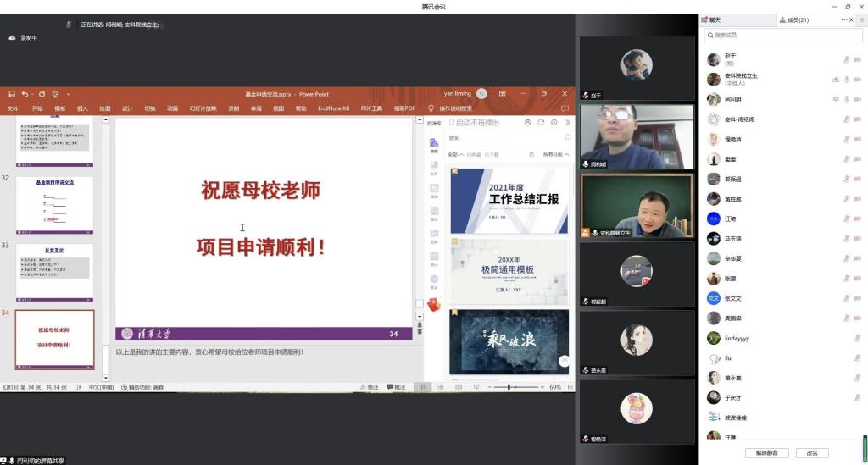Switch to the 聊天 chat tab
This screenshot has height=465, width=868.
[713, 19]
